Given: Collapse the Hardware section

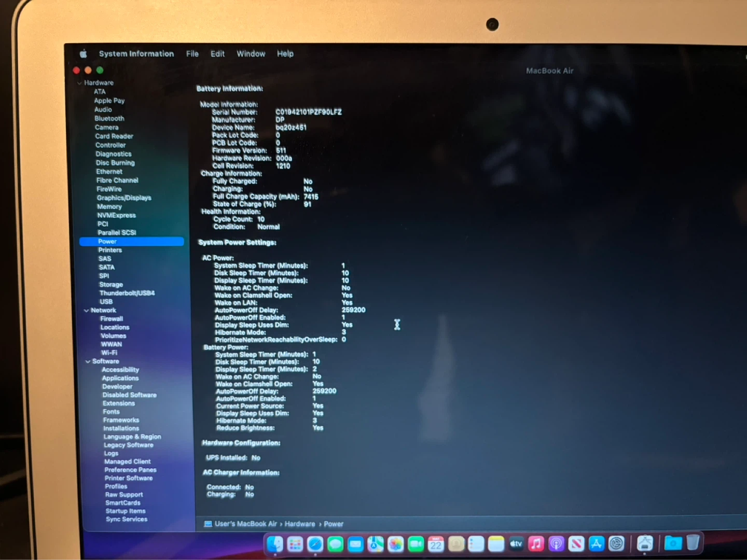Looking at the screenshot, I should tap(79, 83).
